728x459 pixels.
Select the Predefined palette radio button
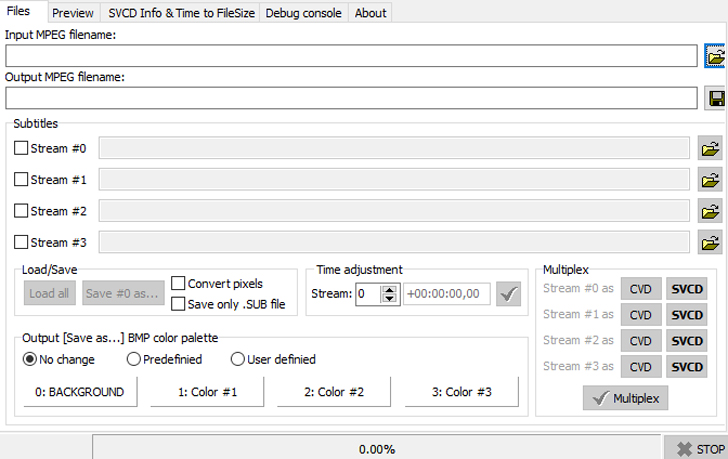coord(134,359)
